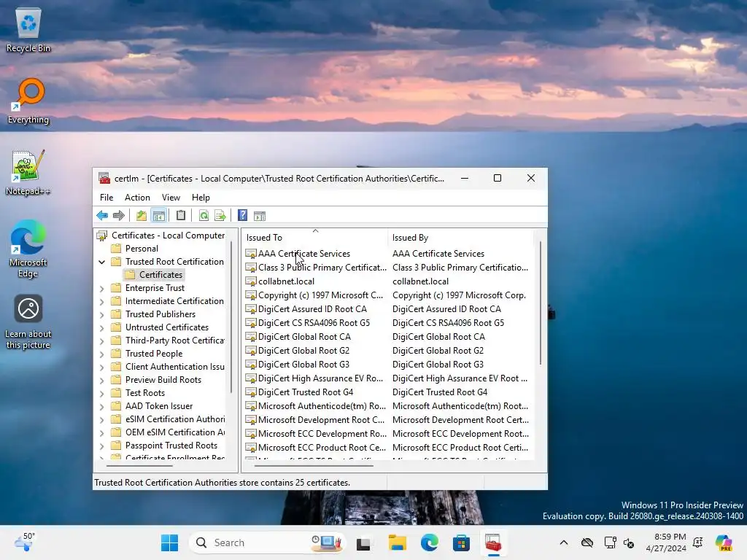Expand the Trusted People node
Image resolution: width=747 pixels, height=560 pixels.
click(102, 354)
